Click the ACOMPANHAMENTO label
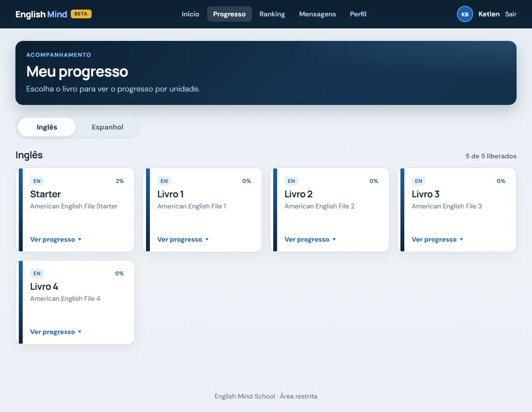This screenshot has width=532, height=412. 59,55
